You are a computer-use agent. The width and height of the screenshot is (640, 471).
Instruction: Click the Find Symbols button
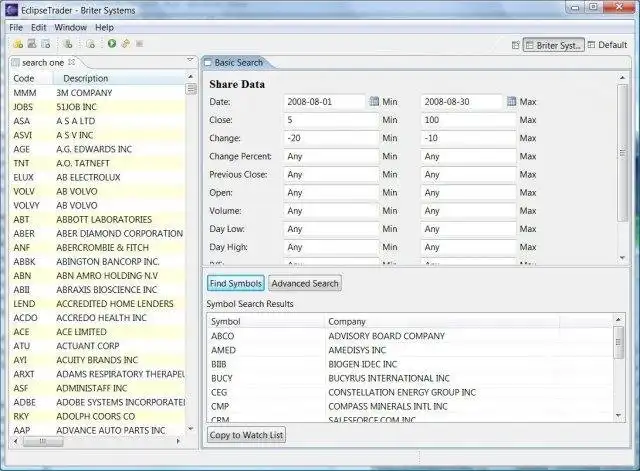tap(236, 283)
